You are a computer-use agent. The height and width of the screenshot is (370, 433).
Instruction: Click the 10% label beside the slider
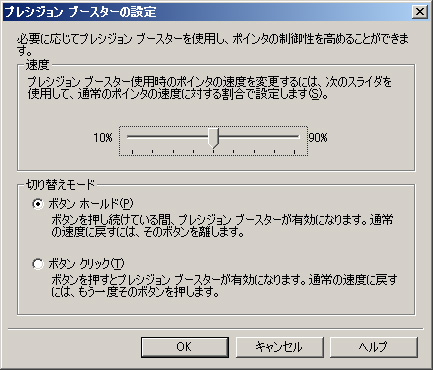(x=103, y=138)
